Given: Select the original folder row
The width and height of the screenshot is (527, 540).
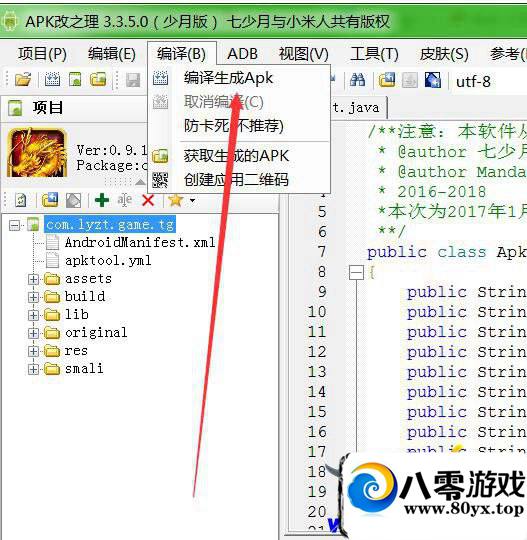Looking at the screenshot, I should (96, 332).
